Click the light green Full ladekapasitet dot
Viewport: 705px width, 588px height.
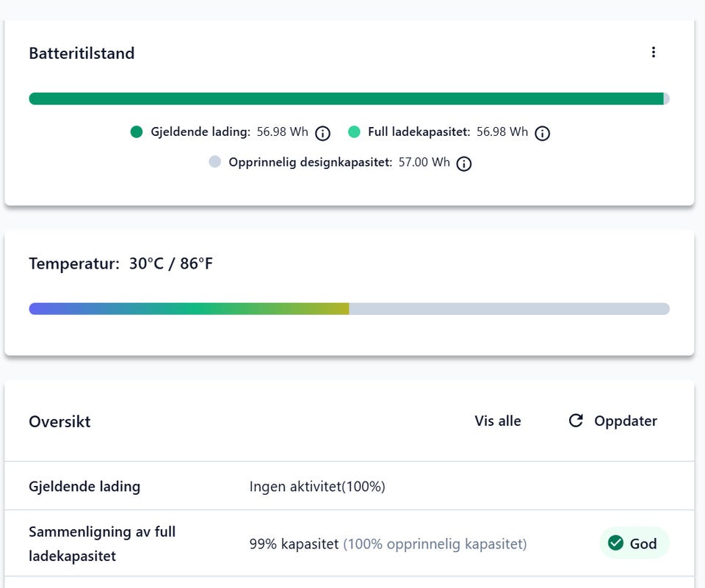pyautogui.click(x=354, y=131)
